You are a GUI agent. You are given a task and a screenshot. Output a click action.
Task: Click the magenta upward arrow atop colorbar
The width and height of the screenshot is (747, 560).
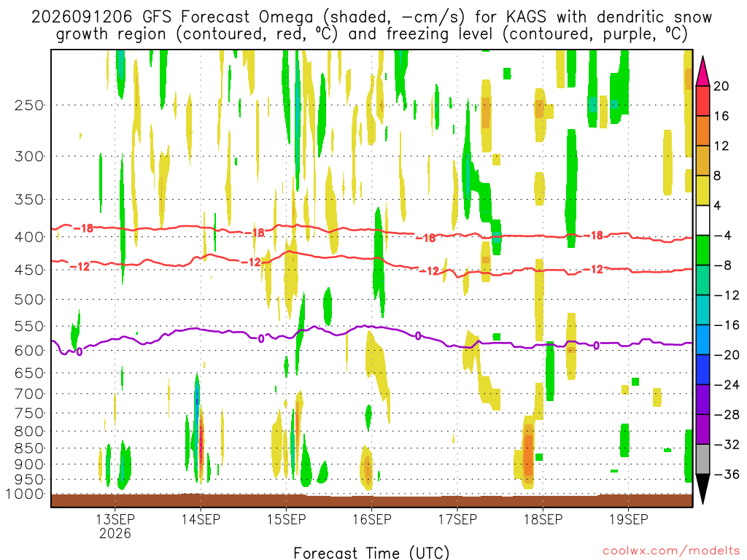pos(703,72)
